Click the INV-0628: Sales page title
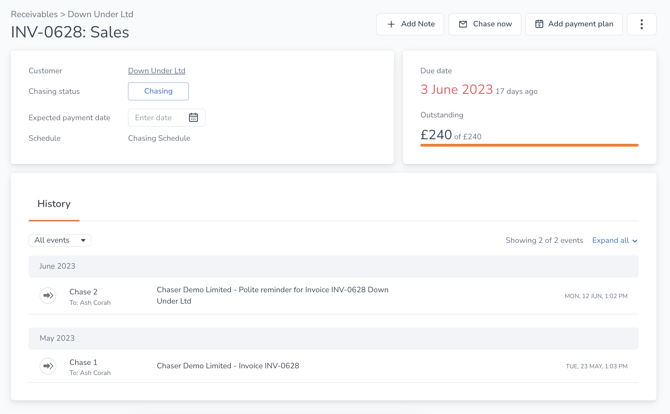This screenshot has width=670, height=414. (70, 32)
